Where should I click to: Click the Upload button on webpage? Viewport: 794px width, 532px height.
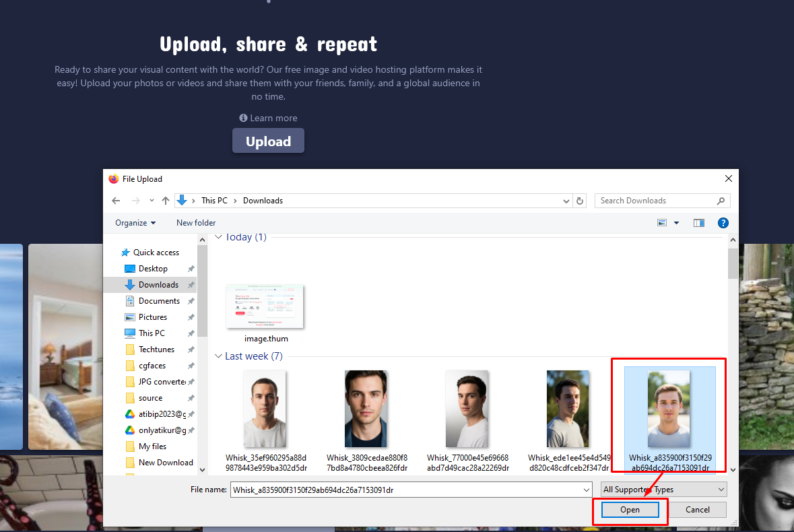[x=268, y=141]
